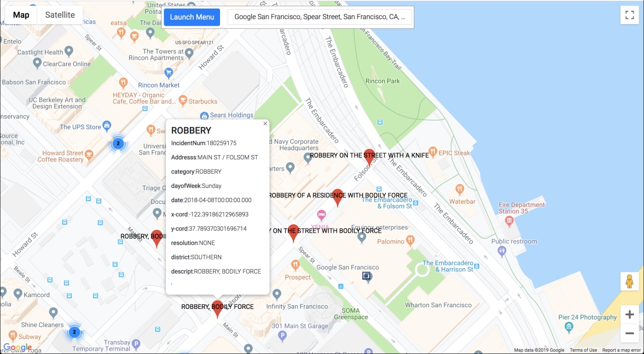Click the red marker for robbery of a residence
Screen dimensions: 644x354
click(338, 197)
